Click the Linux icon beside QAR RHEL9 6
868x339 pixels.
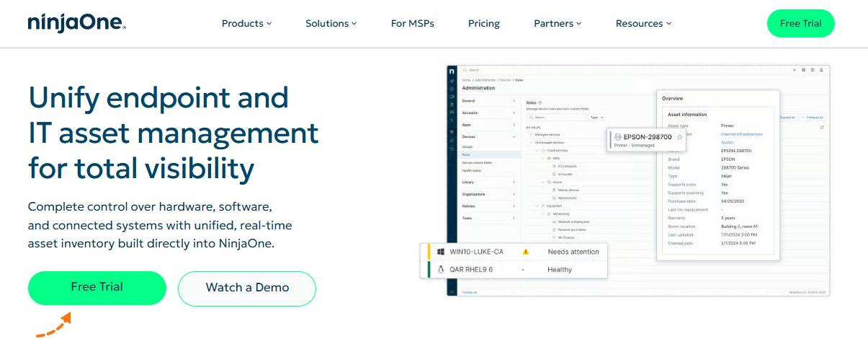(x=439, y=269)
